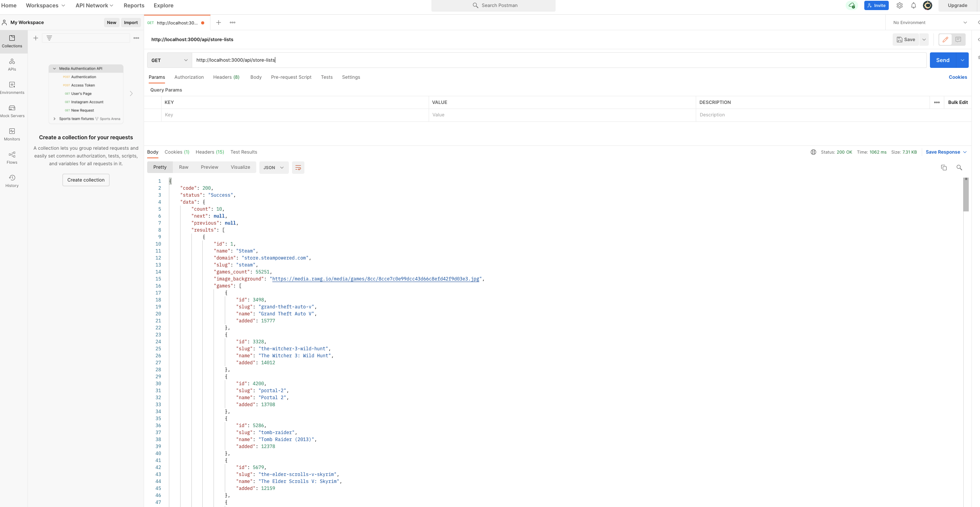
Task: Click the blue Send button
Action: coord(943,60)
